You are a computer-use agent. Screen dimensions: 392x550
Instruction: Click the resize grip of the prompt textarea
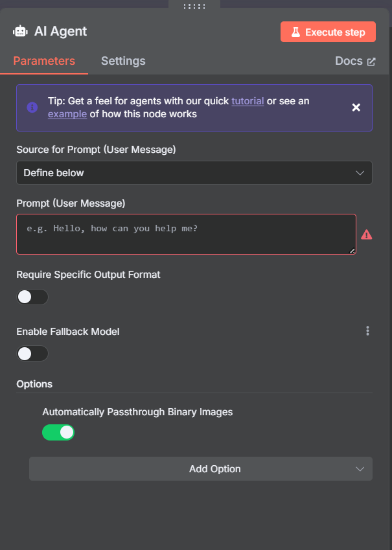(x=352, y=251)
